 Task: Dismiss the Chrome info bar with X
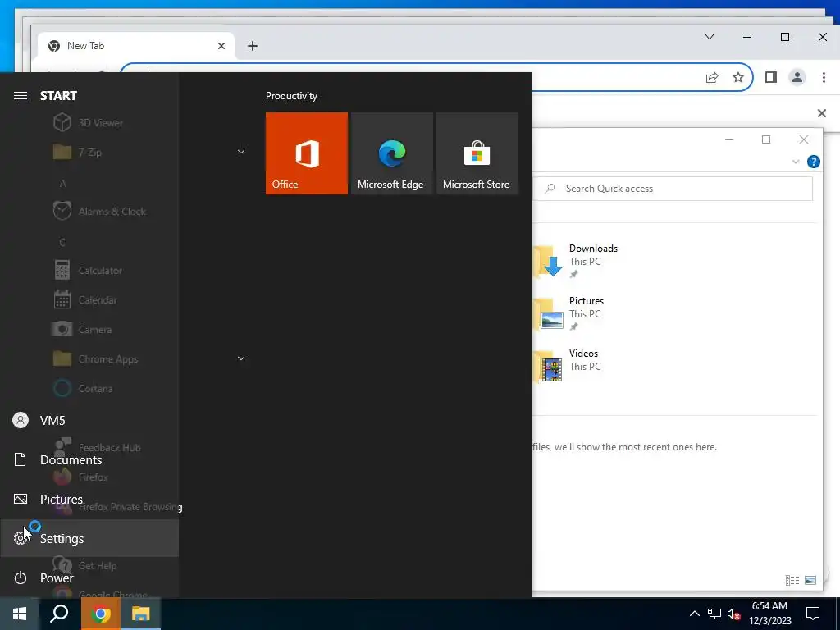pos(822,113)
